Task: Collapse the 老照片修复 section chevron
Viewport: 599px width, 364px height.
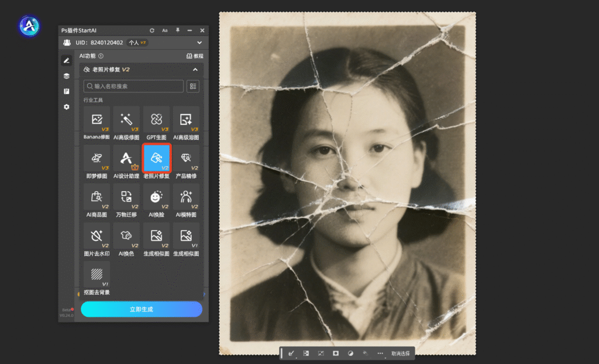Action: click(x=195, y=70)
